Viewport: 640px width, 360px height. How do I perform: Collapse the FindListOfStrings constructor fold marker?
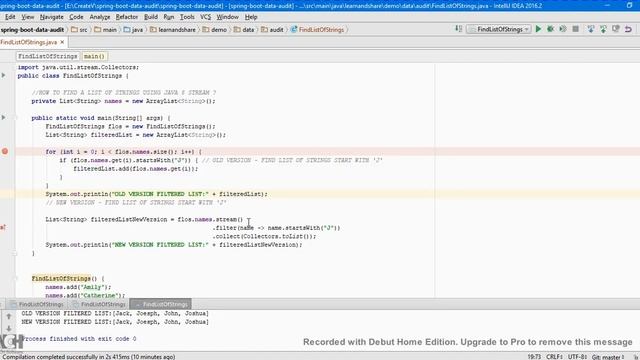pyautogui.click(x=16, y=278)
